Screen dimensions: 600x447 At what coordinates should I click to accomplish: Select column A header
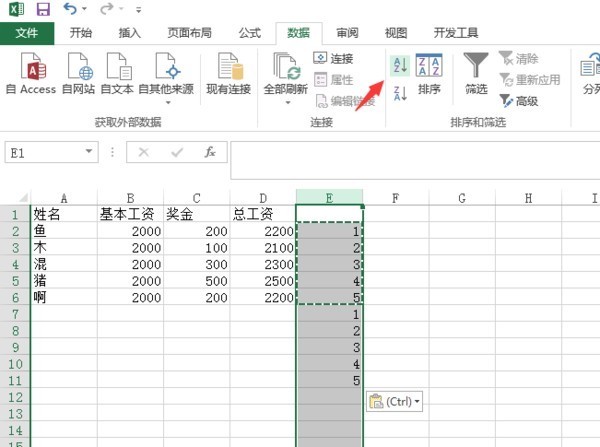pos(64,198)
